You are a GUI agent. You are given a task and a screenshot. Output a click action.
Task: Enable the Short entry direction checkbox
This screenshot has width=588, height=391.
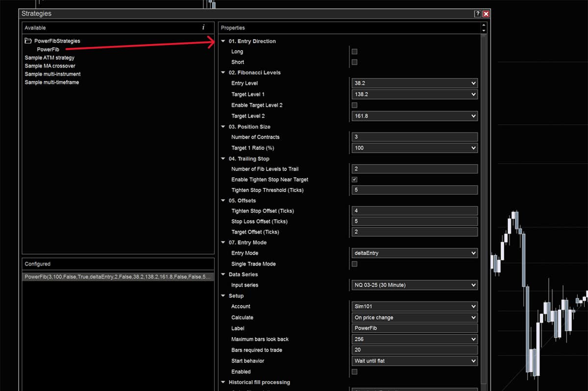(x=354, y=62)
